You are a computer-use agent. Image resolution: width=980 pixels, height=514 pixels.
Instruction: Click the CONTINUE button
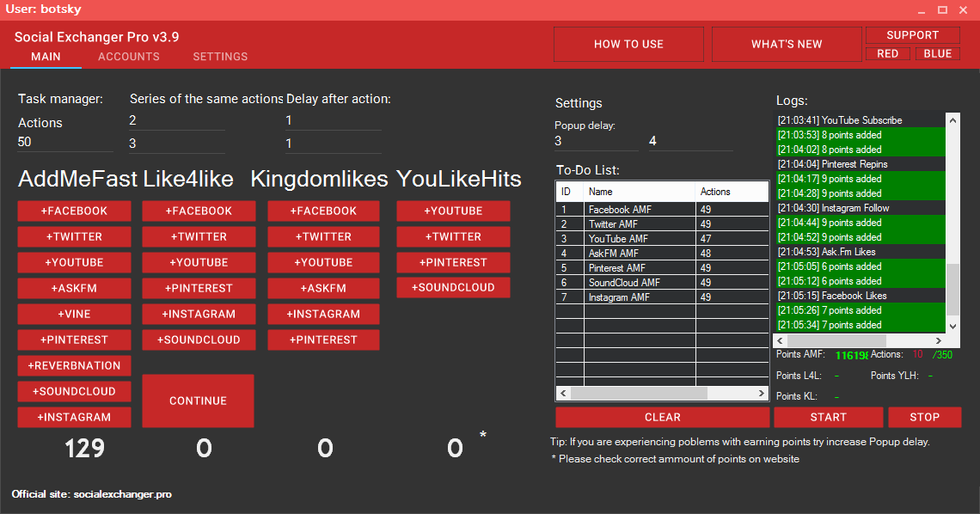pos(198,401)
